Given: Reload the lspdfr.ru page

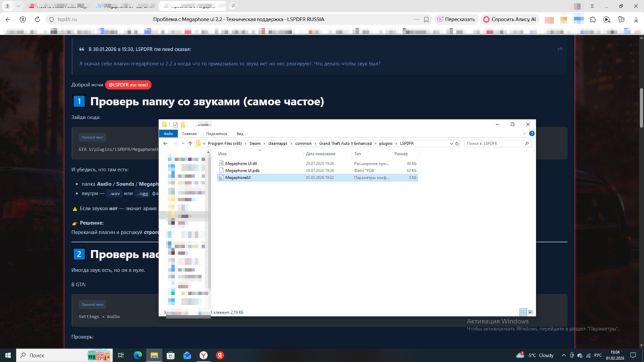Looking at the screenshot, I should [x=37, y=19].
